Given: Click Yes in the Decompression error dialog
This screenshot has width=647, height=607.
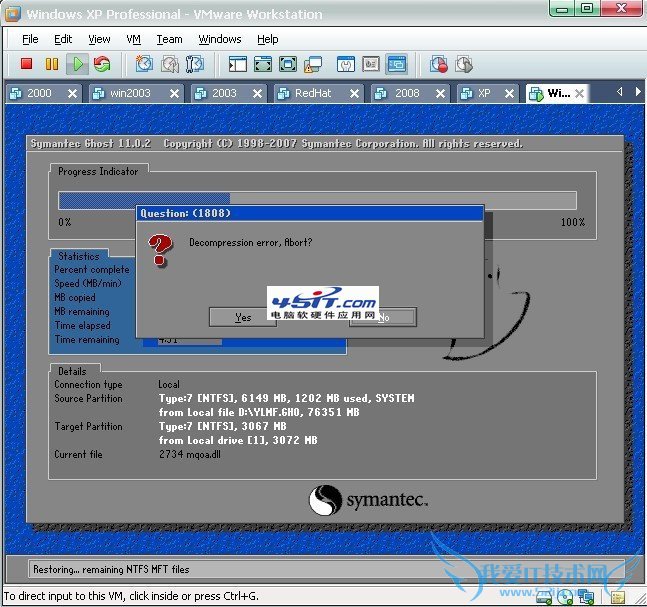Looking at the screenshot, I should click(242, 317).
